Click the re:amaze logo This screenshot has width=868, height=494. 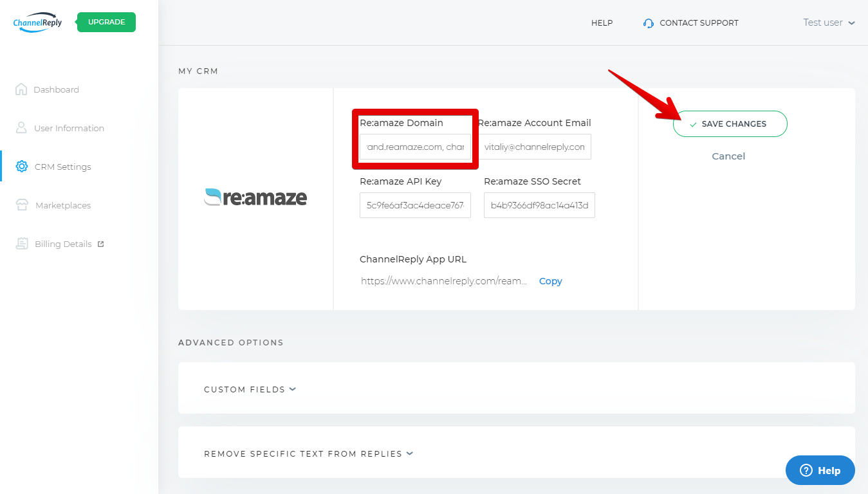point(255,197)
